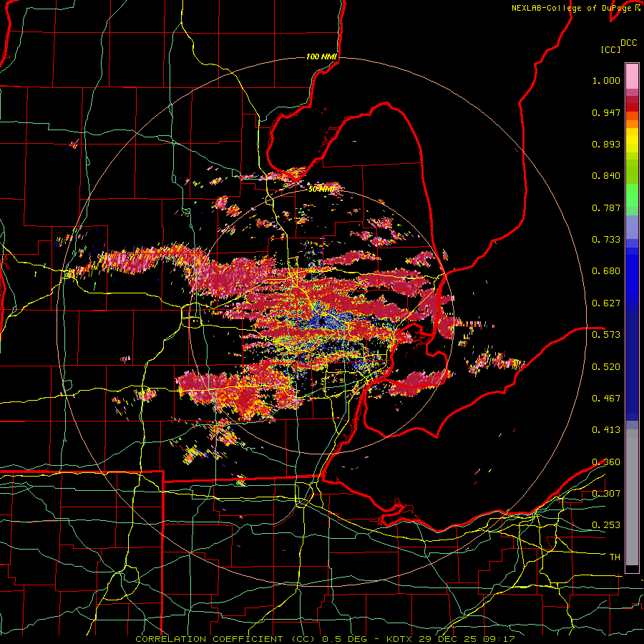The width and height of the screenshot is (644, 644).
Task: Click the 0.787 scale value
Action: (x=606, y=208)
